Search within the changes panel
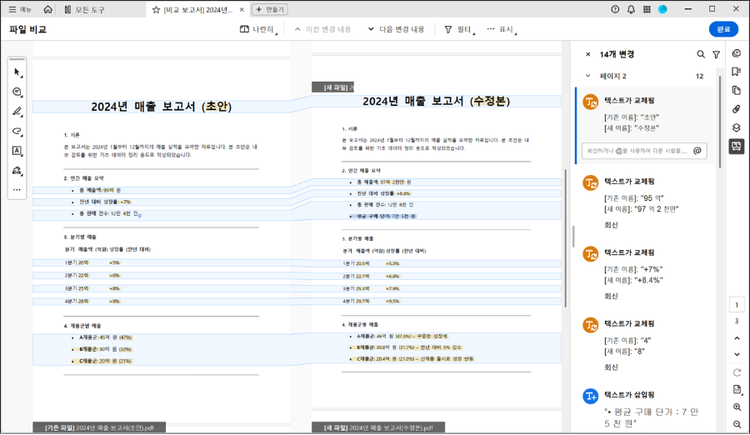The height and width of the screenshot is (435, 750). point(701,55)
